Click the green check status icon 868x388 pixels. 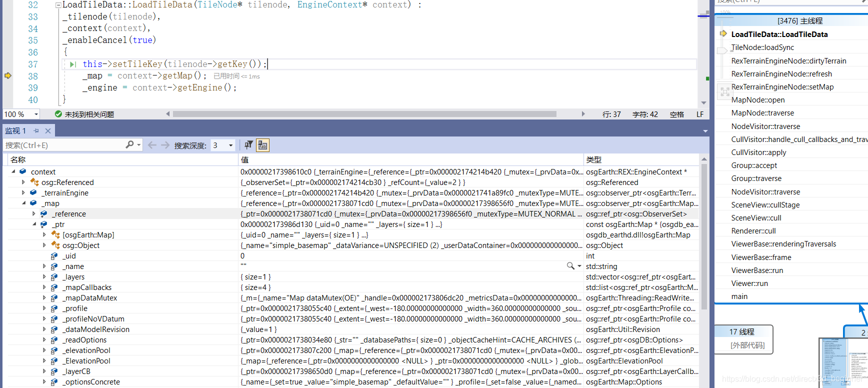[58, 114]
